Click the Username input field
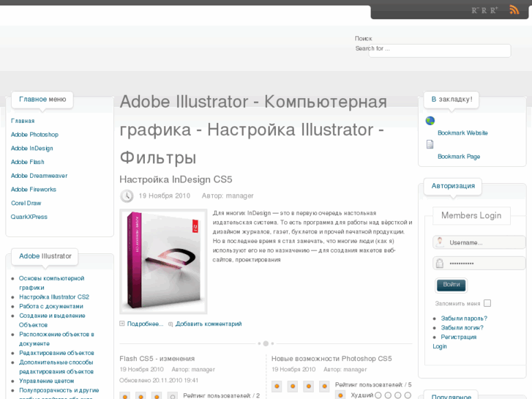 click(x=479, y=242)
